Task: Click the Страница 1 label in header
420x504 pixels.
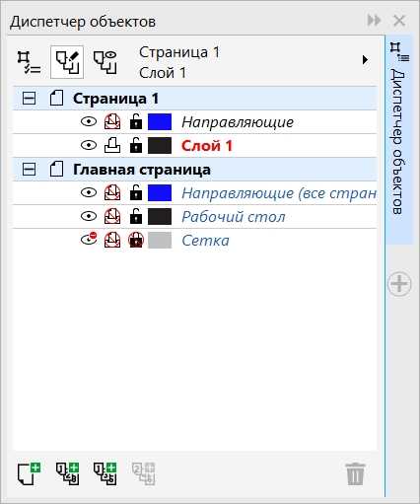Action: (x=179, y=52)
